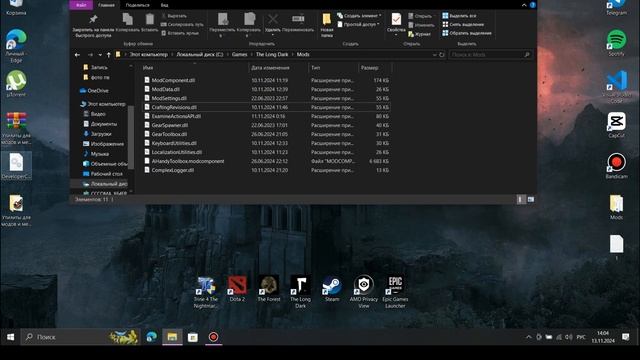This screenshot has width=640, height=360.
Task: Open the Windows Start menu
Action: [11, 337]
